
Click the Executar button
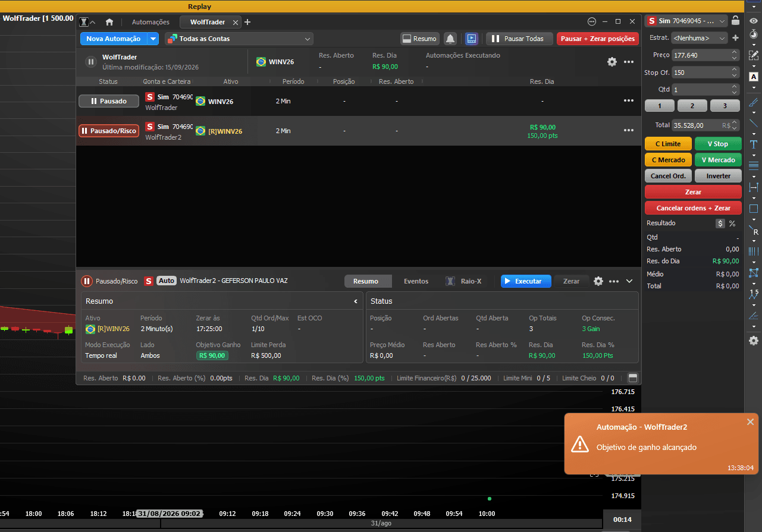click(x=526, y=281)
